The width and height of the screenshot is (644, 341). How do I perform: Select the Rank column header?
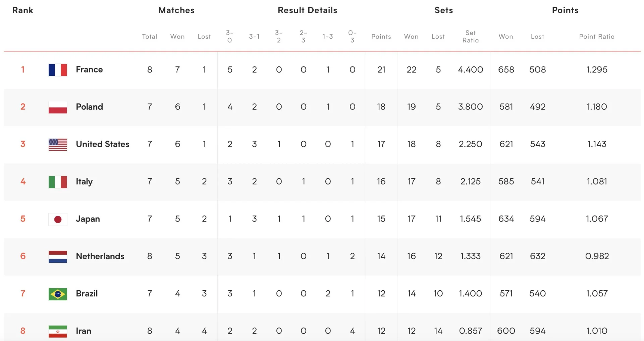coord(22,10)
